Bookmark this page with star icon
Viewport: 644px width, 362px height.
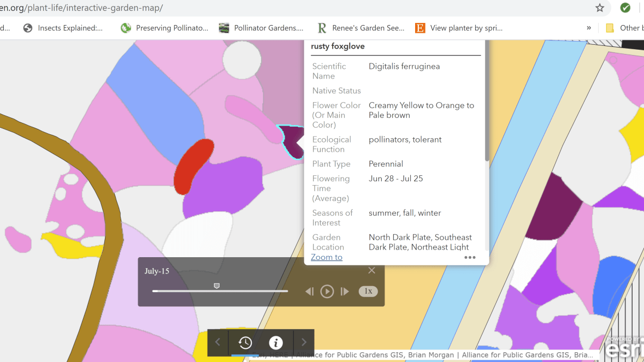[600, 8]
